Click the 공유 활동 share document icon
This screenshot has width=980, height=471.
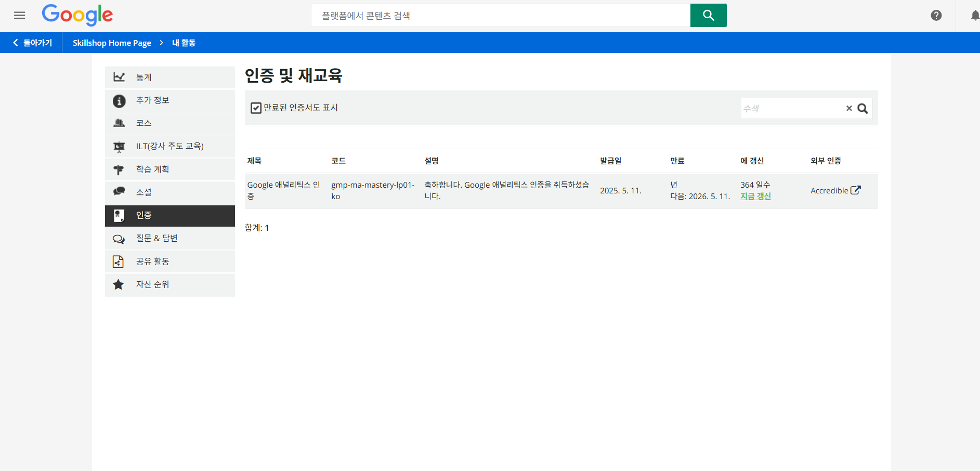point(118,261)
